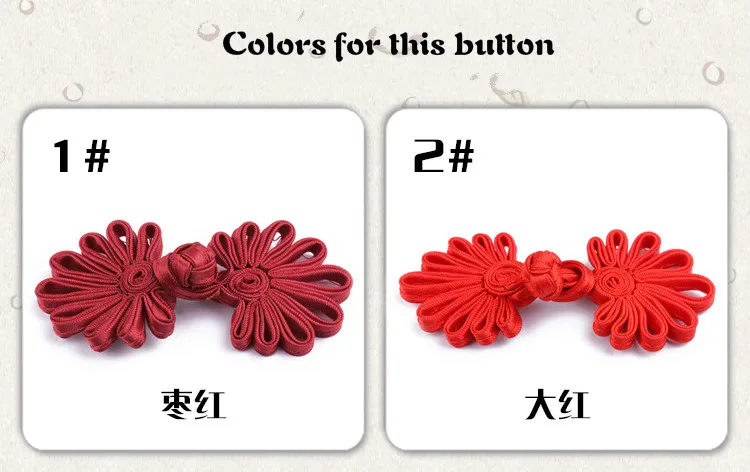Click the knot on the dark red button

[189, 270]
